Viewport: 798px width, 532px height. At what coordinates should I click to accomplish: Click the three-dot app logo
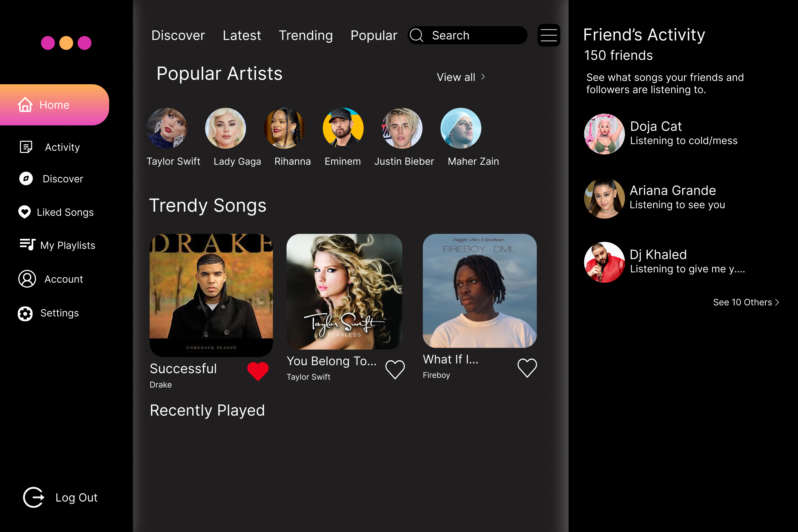(x=66, y=43)
